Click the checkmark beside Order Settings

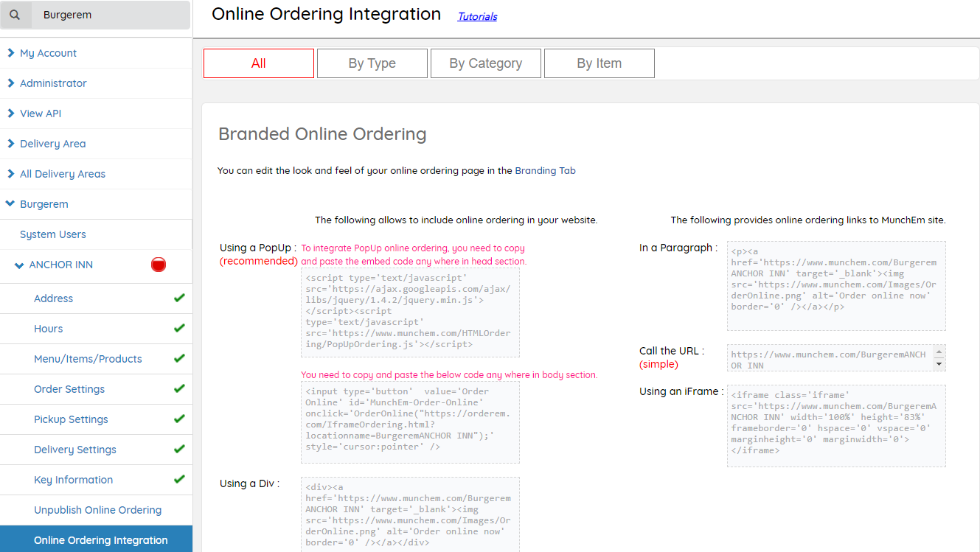178,389
